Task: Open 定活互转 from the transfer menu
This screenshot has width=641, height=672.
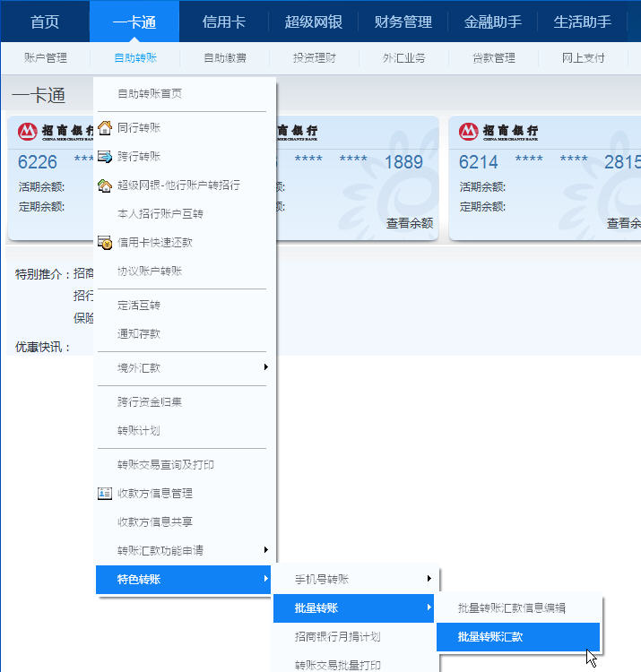Action: click(138, 306)
